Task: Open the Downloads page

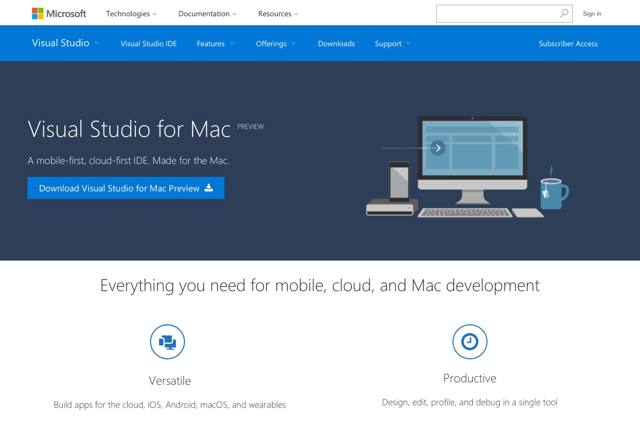Action: [336, 44]
